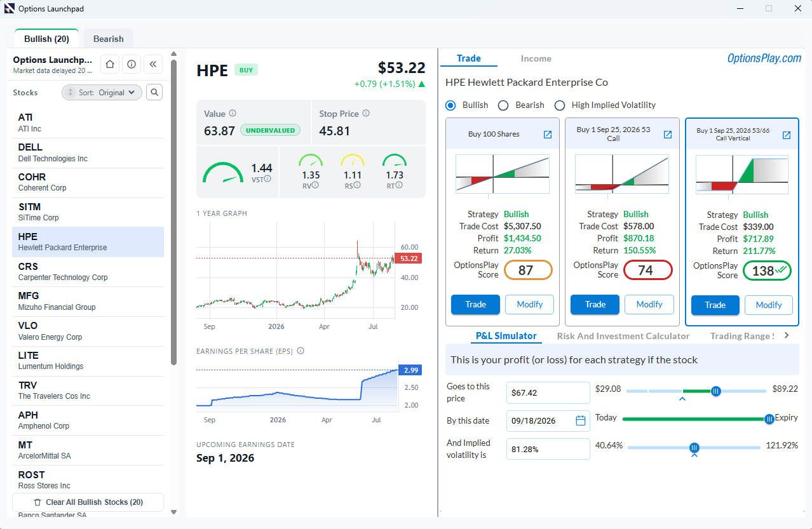Click the search magnifier icon
Image resolution: width=812 pixels, height=529 pixels.
pos(154,92)
